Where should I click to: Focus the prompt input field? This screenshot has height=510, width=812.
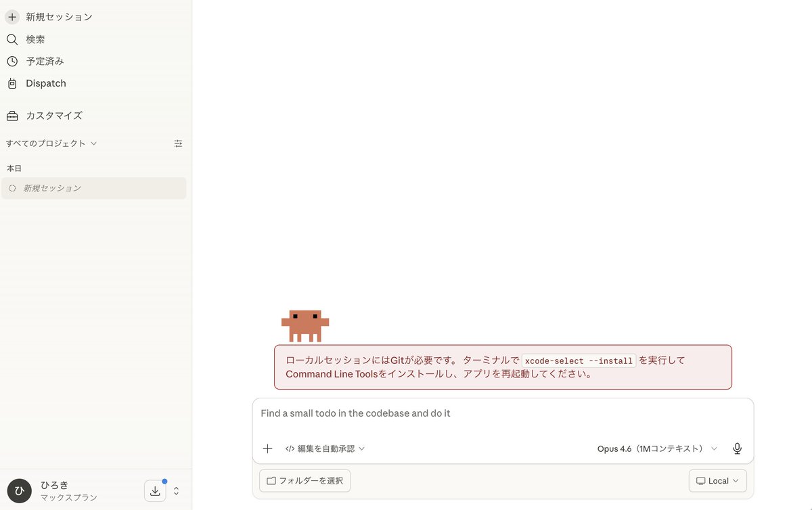502,413
